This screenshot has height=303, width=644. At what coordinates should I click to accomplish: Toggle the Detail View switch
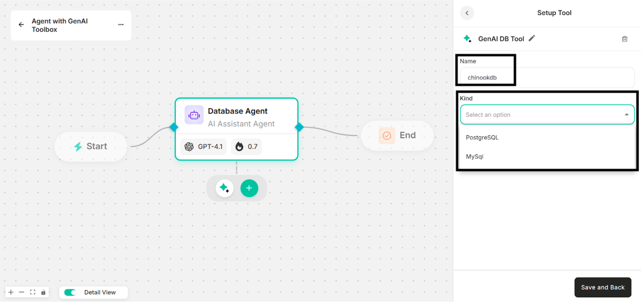[x=70, y=293]
